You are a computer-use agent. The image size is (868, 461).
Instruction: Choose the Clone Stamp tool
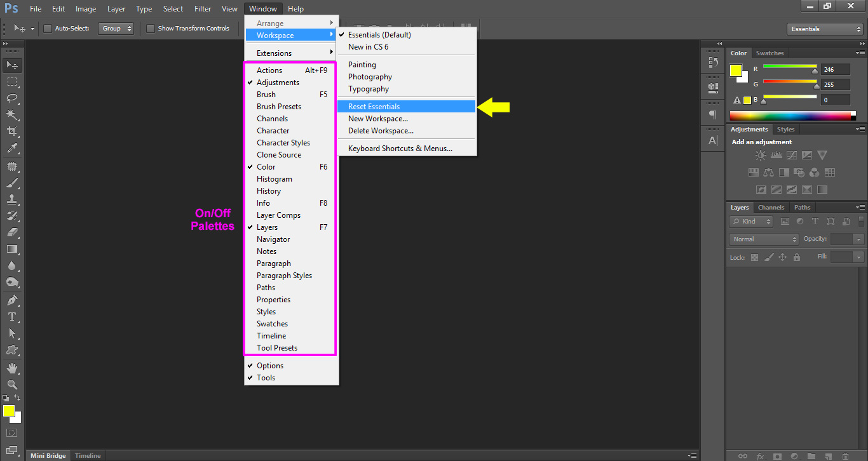click(13, 199)
